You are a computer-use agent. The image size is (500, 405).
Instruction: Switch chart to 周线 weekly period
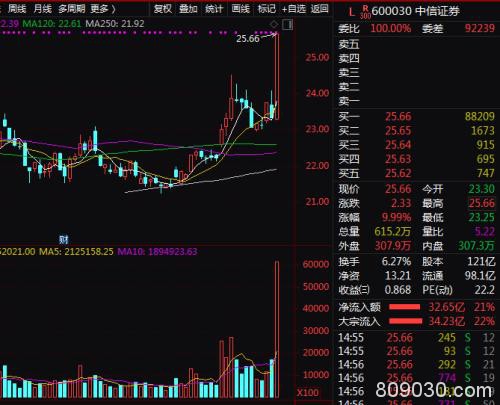pyautogui.click(x=17, y=9)
